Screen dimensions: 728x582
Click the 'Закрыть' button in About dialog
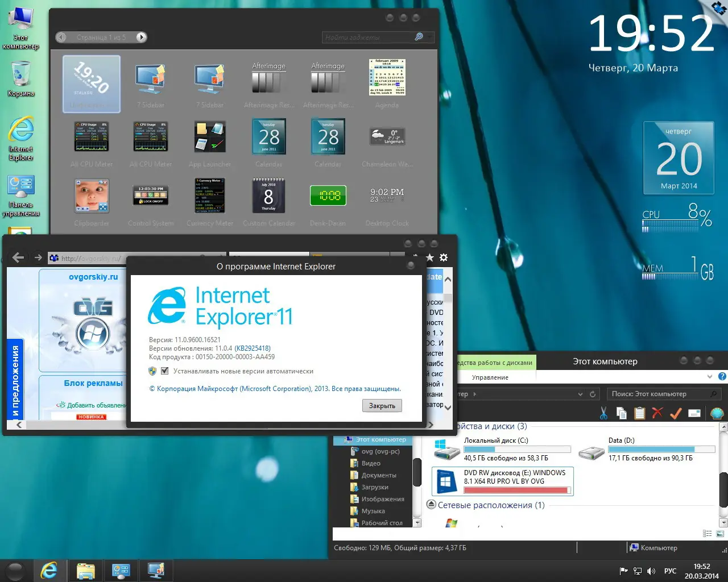coord(382,406)
